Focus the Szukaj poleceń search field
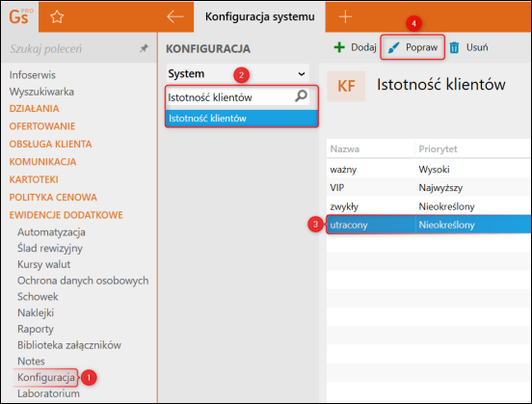Screen dimensions: 532x404 [x=73, y=48]
